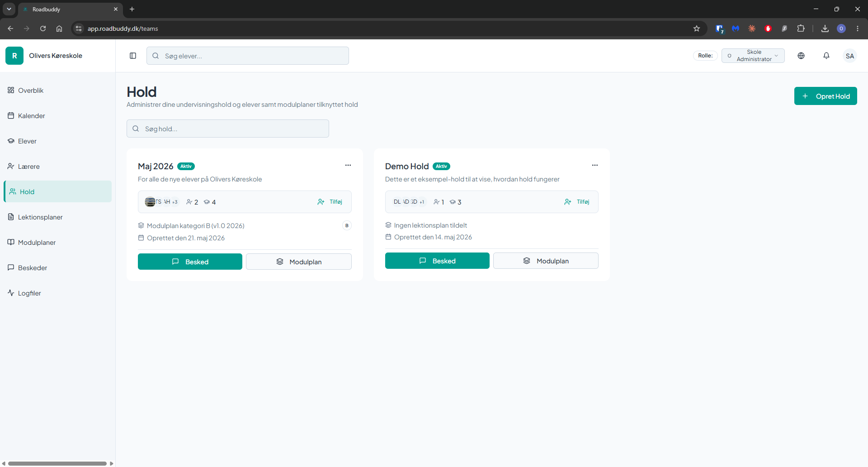The width and height of the screenshot is (868, 467).
Task: Open the notifications bell
Action: pos(826,56)
